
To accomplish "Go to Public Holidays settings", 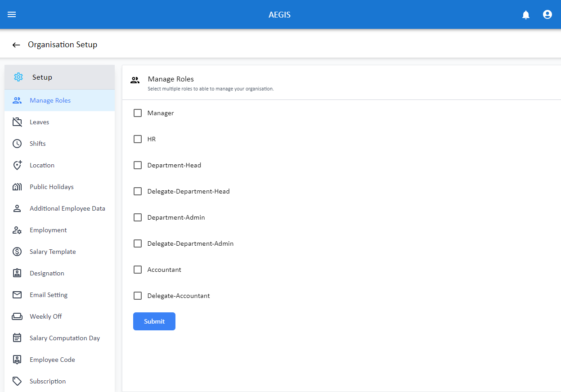I will pos(52,187).
